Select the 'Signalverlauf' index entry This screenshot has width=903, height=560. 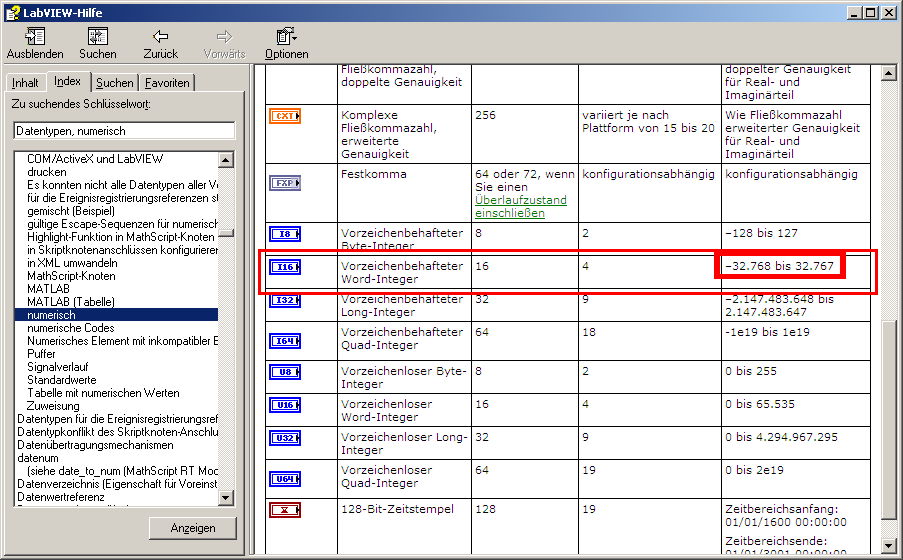click(x=58, y=367)
